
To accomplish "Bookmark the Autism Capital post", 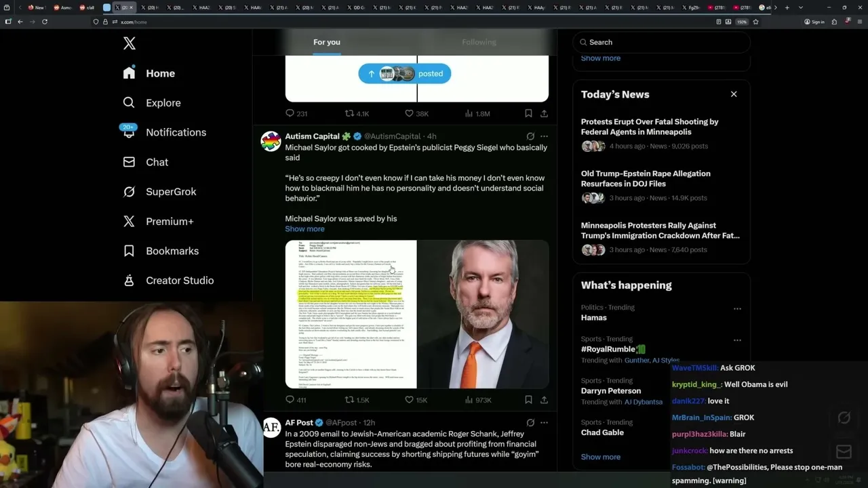I will tap(528, 400).
